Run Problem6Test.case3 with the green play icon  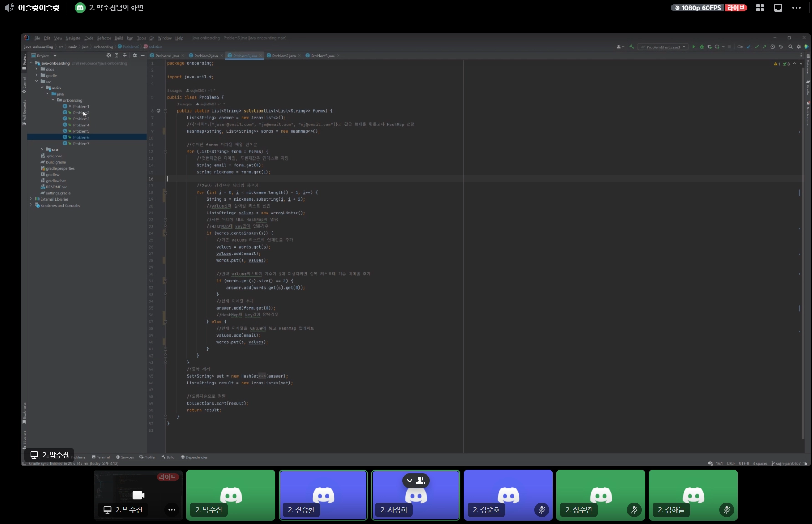click(694, 47)
